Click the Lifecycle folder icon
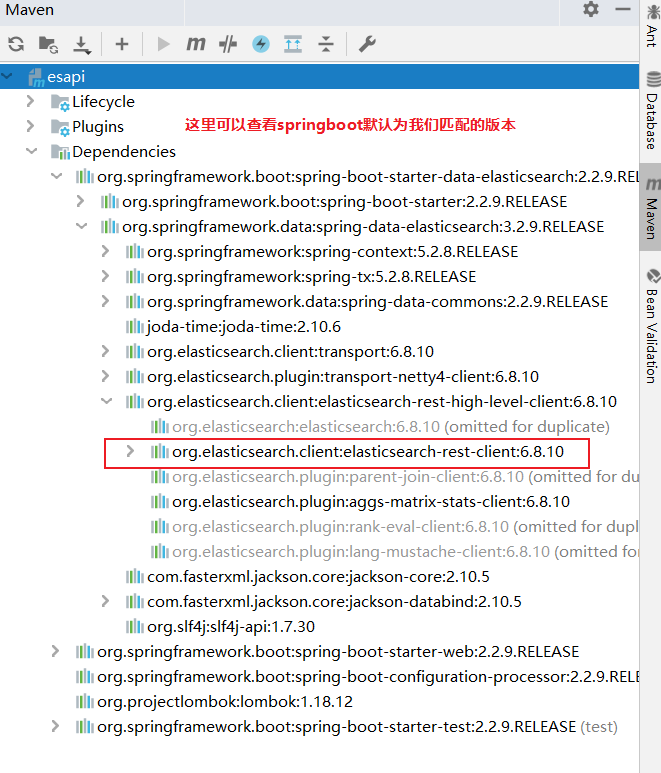661x773 pixels. pyautogui.click(x=60, y=102)
